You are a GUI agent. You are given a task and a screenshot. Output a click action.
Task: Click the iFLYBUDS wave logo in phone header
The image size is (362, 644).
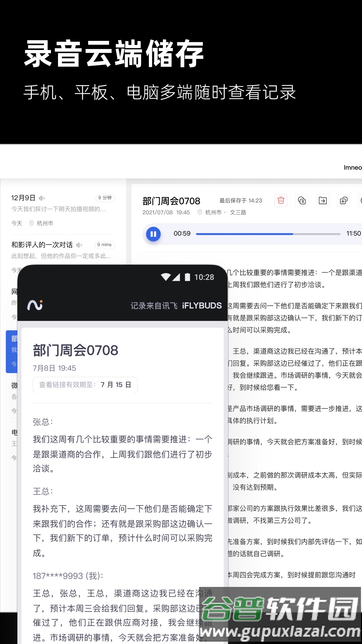tap(35, 305)
